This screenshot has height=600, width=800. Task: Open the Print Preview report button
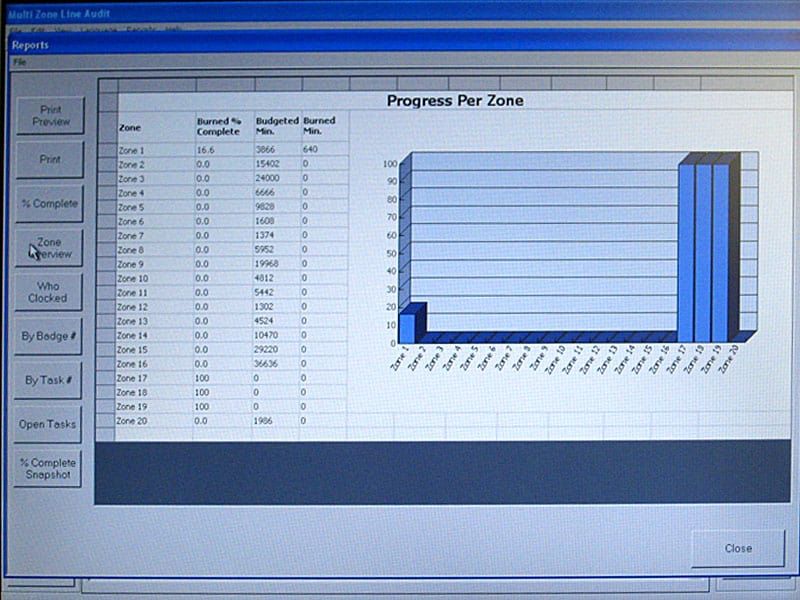click(x=48, y=115)
